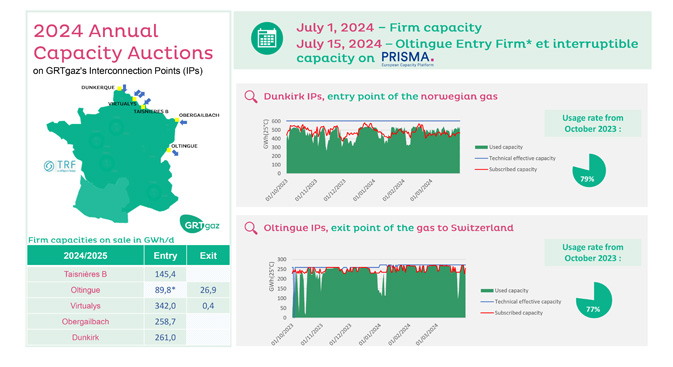The width and height of the screenshot is (673, 367).
Task: Click the exit value '26,9'
Action: (208, 290)
